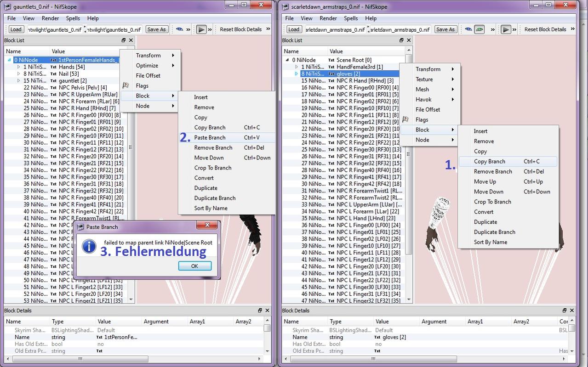This screenshot has height=367, width=588.
Task: Toggle the green eye view button in armstraps window
Action: pyautogui.click(x=480, y=29)
